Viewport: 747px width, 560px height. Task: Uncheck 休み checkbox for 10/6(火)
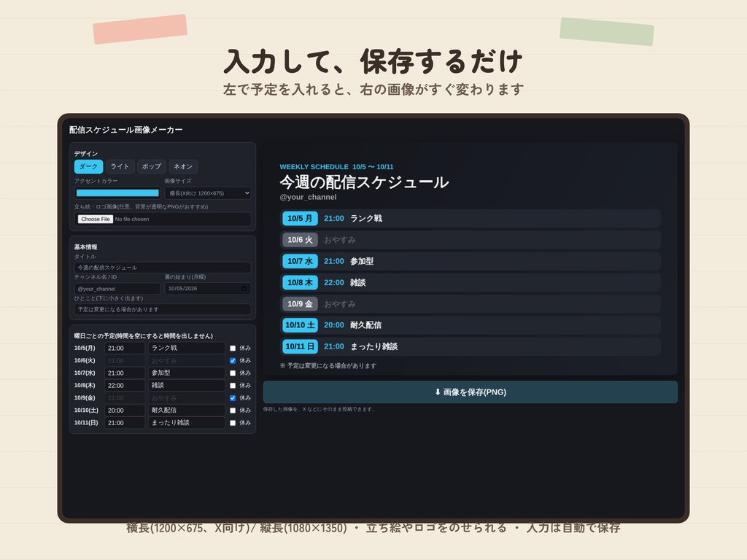click(233, 360)
